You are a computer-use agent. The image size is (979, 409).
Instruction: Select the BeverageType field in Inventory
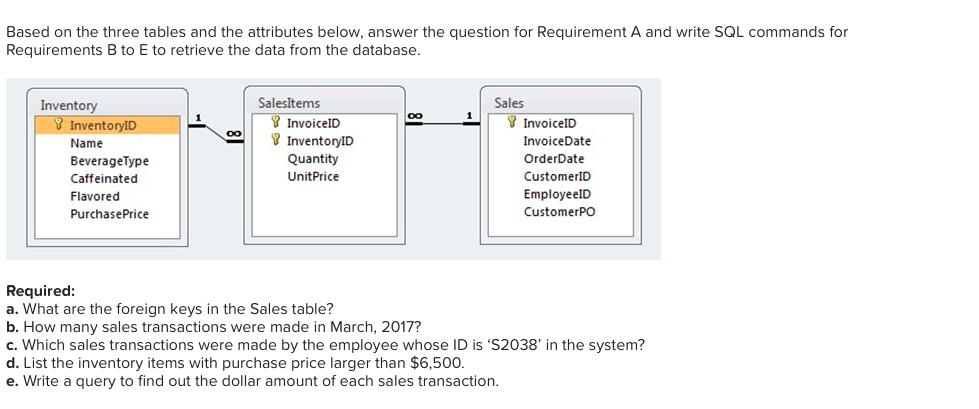109,161
